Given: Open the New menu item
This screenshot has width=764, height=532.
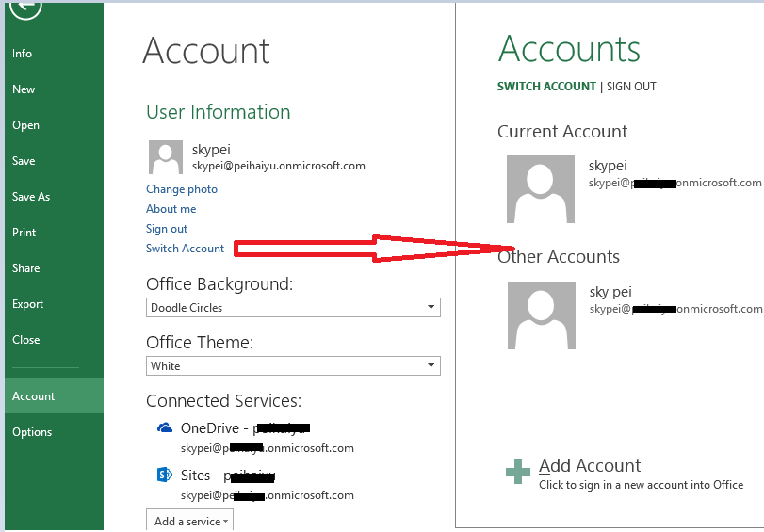Looking at the screenshot, I should point(54,89).
